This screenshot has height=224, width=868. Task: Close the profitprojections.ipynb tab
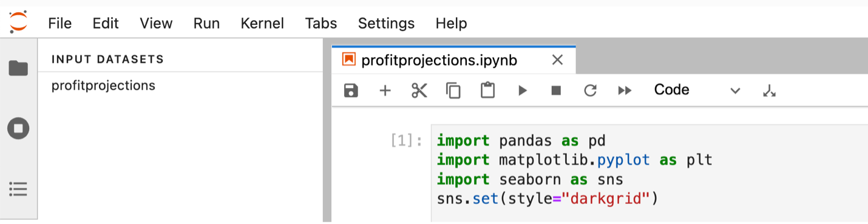557,60
